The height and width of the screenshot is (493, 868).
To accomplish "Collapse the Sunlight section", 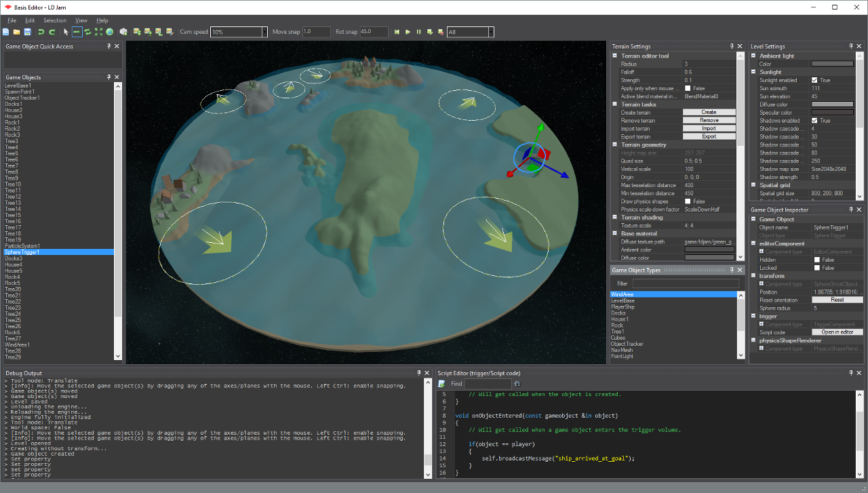I will pos(754,72).
